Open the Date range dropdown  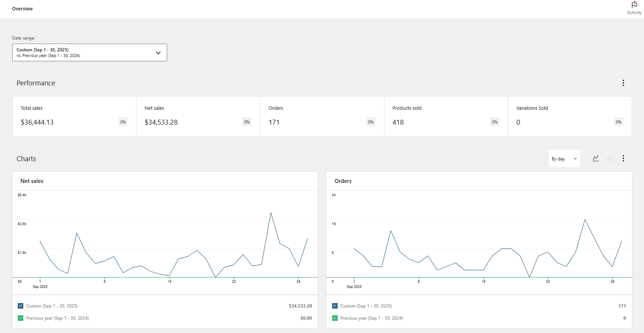tap(89, 53)
